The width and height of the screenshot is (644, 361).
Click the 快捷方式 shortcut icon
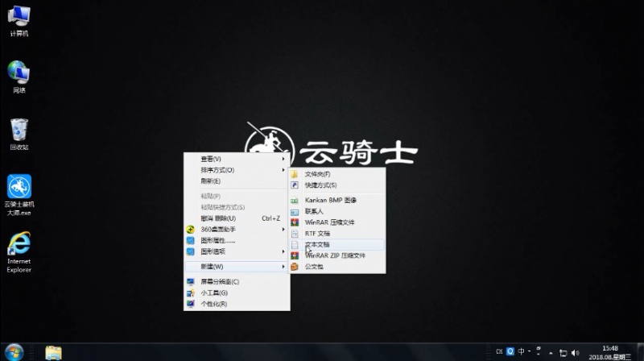click(295, 185)
